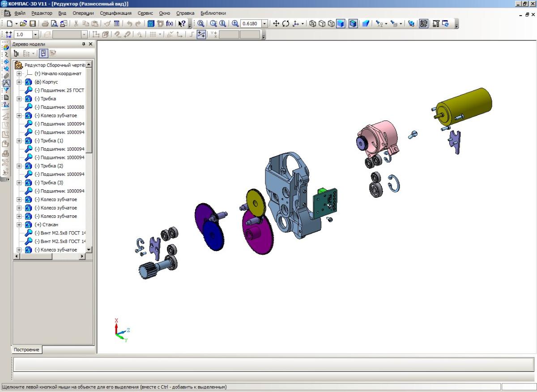Expand the Корпус tree node

click(19, 82)
